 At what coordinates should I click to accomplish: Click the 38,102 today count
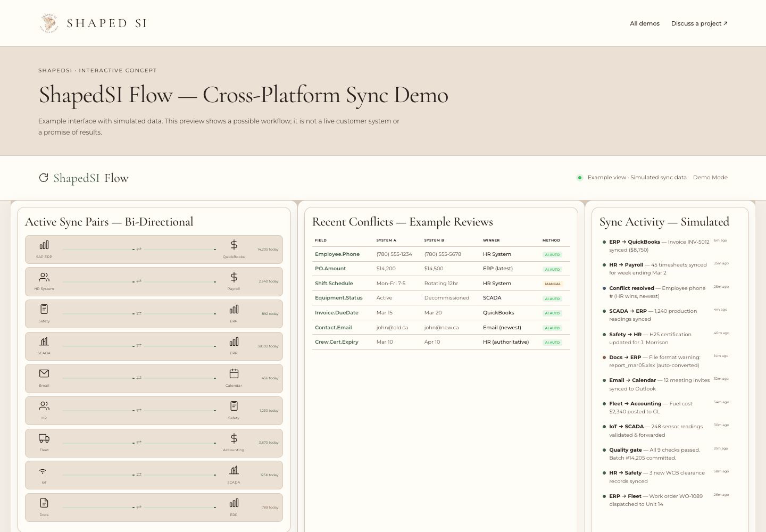click(x=268, y=346)
